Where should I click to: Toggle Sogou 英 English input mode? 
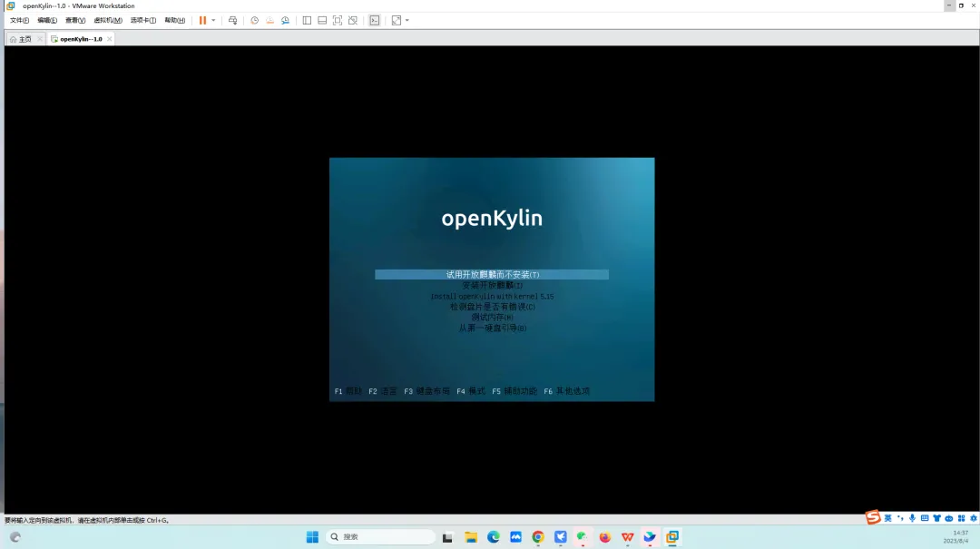click(x=888, y=518)
